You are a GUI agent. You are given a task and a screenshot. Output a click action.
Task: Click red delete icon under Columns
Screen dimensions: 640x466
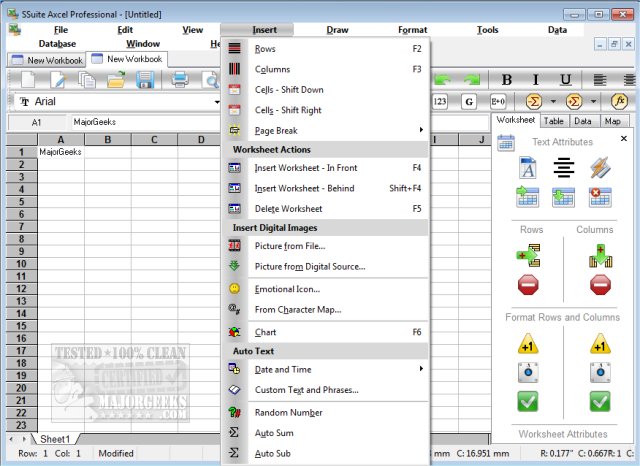pos(600,284)
